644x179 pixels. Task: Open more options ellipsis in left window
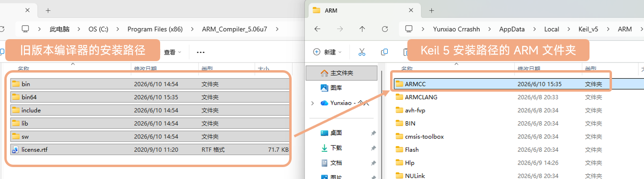click(201, 52)
